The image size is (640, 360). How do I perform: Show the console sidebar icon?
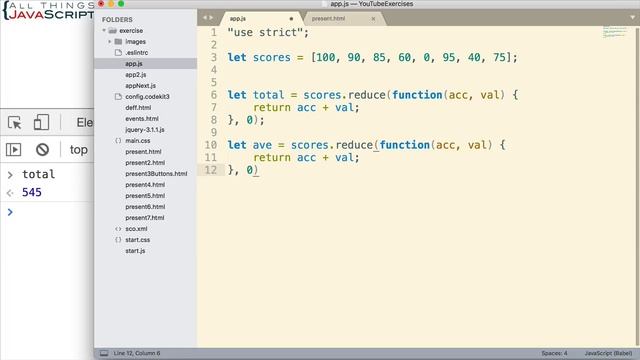tap(13, 150)
